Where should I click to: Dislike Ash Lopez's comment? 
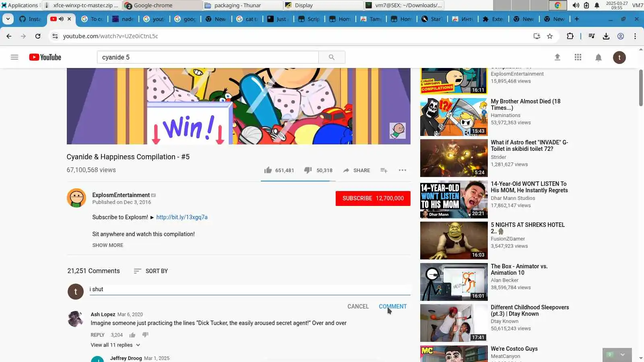(x=145, y=335)
